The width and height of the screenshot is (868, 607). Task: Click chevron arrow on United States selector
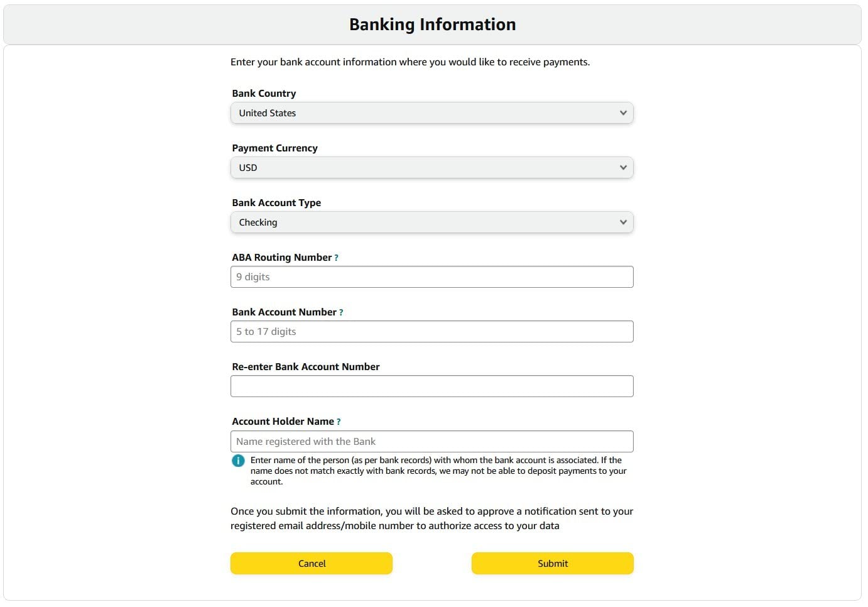point(623,113)
